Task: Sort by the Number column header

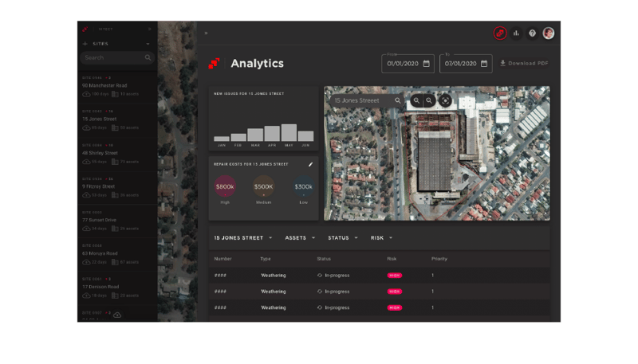Action: pyautogui.click(x=223, y=259)
